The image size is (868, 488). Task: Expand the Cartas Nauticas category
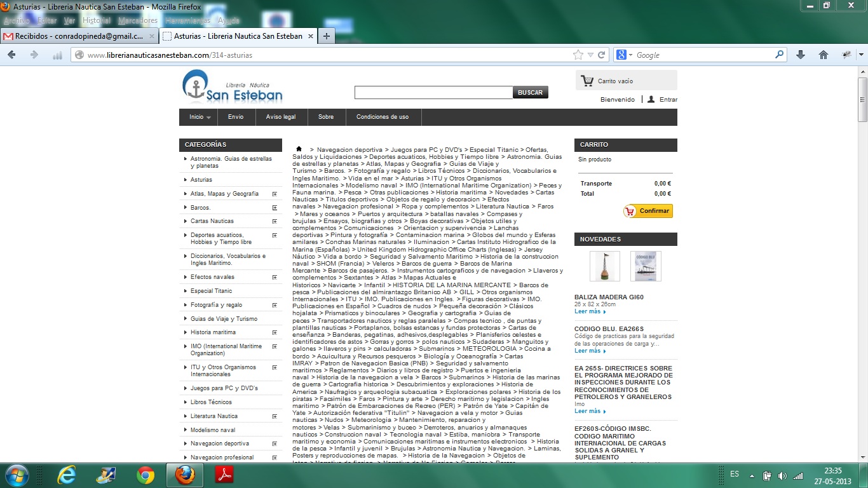click(x=275, y=221)
